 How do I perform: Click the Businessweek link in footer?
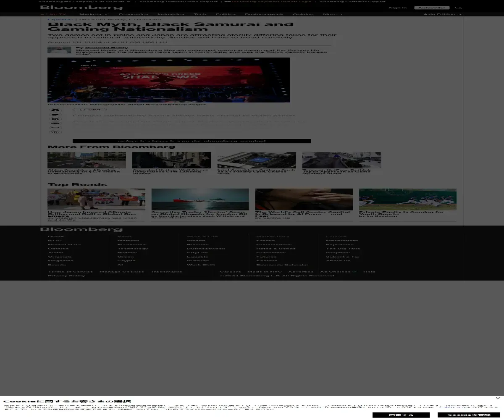pos(206,249)
